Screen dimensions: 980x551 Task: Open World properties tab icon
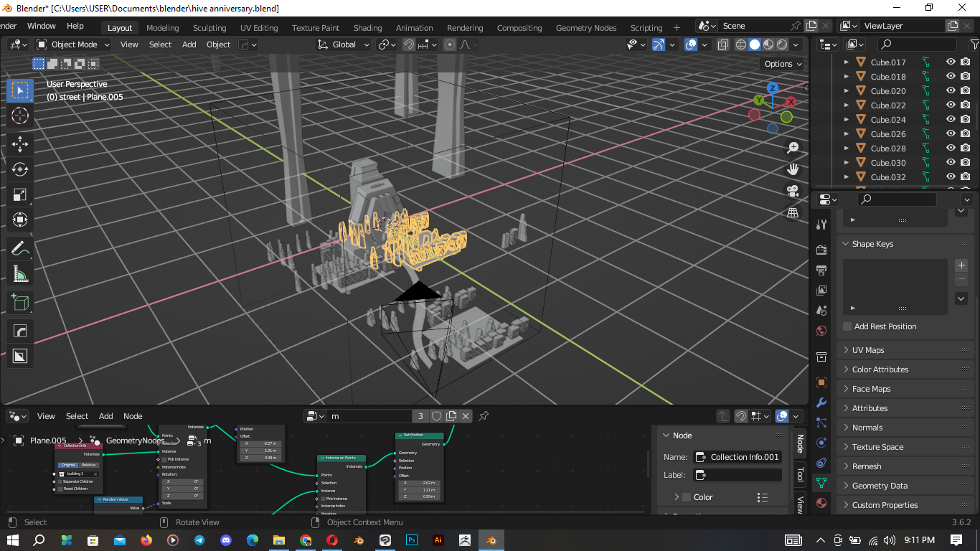click(x=822, y=331)
